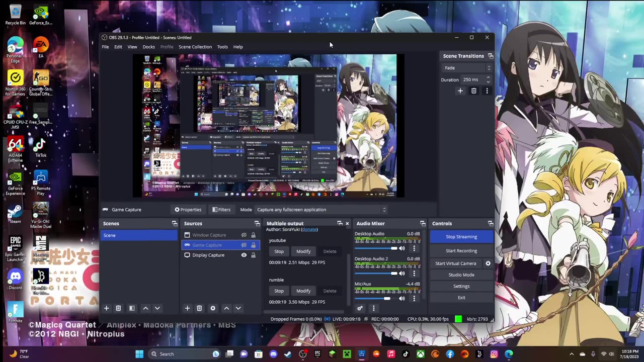
Task: Click the Stop Streaming button
Action: pyautogui.click(x=461, y=237)
